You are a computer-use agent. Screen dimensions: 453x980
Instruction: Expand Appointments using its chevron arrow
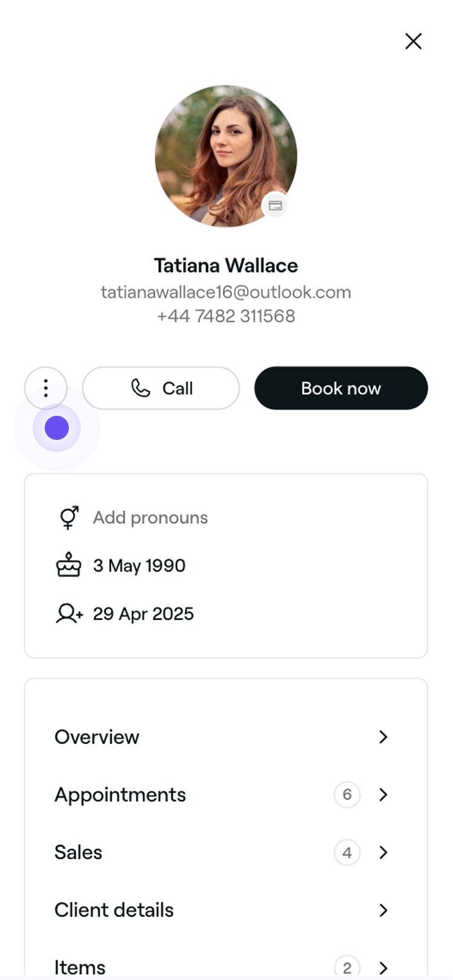pyautogui.click(x=383, y=794)
